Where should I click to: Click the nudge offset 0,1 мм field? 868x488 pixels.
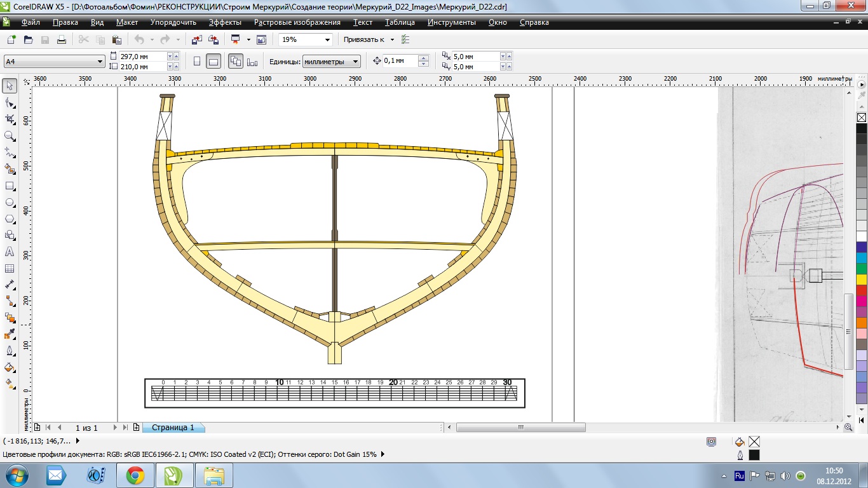(400, 61)
